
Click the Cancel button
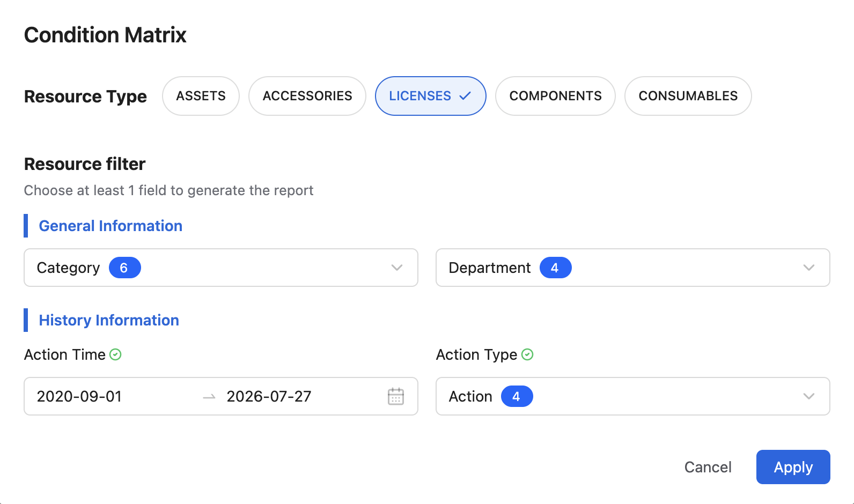[x=708, y=467]
